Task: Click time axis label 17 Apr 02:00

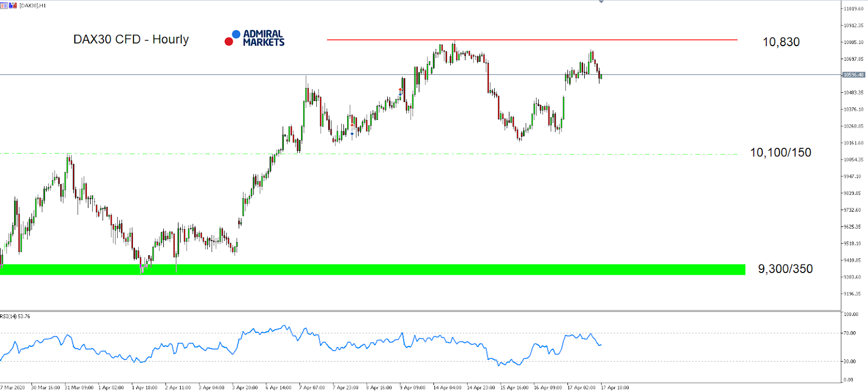Action: (582, 388)
